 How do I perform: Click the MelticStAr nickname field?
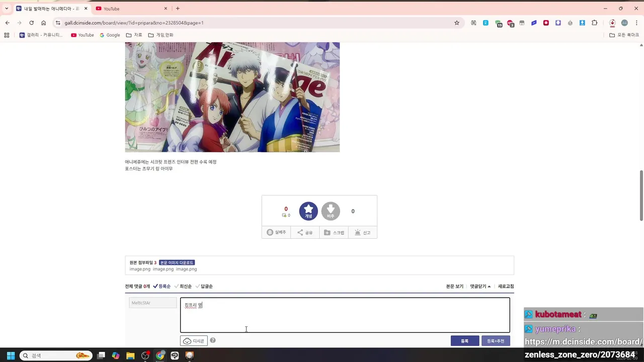(153, 303)
